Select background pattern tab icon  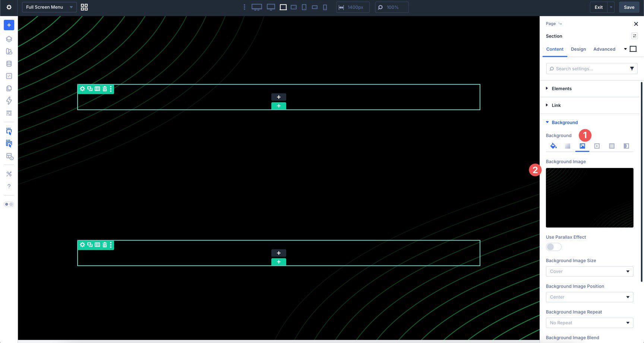[612, 146]
